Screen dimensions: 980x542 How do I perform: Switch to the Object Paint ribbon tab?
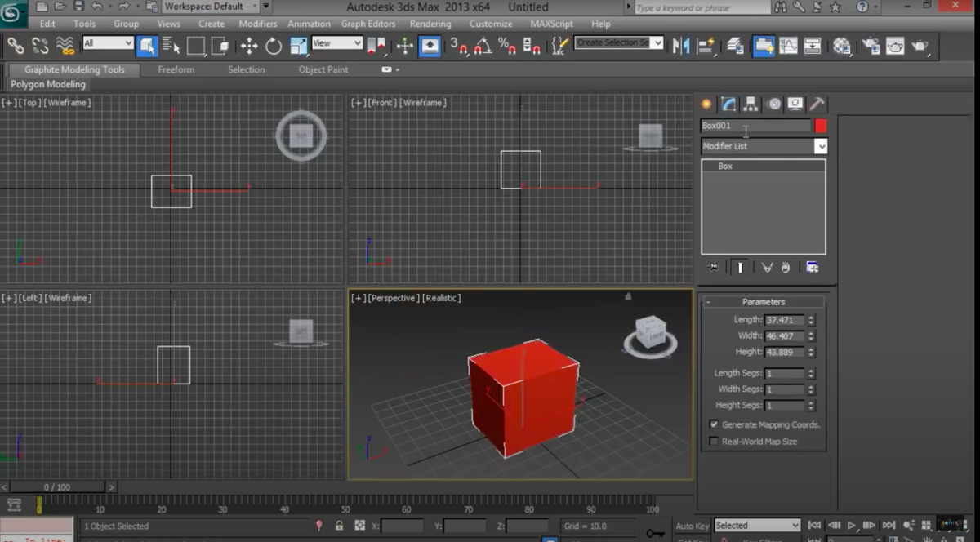(323, 70)
